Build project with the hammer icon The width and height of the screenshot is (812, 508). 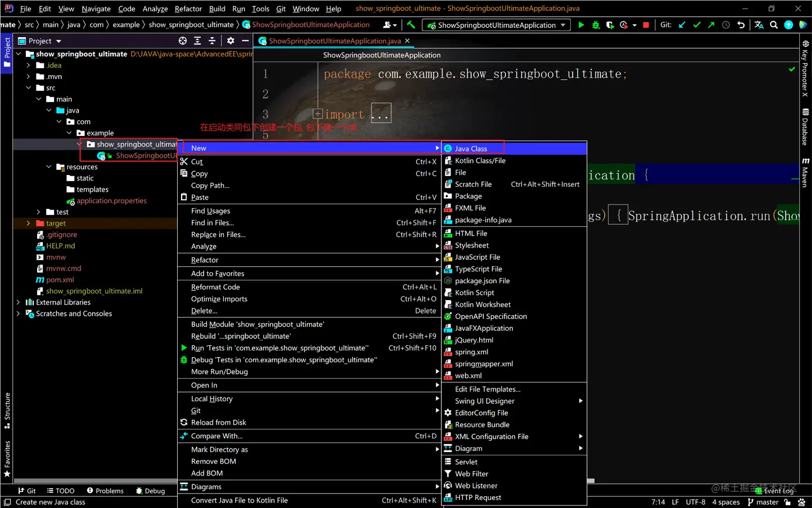pos(411,25)
